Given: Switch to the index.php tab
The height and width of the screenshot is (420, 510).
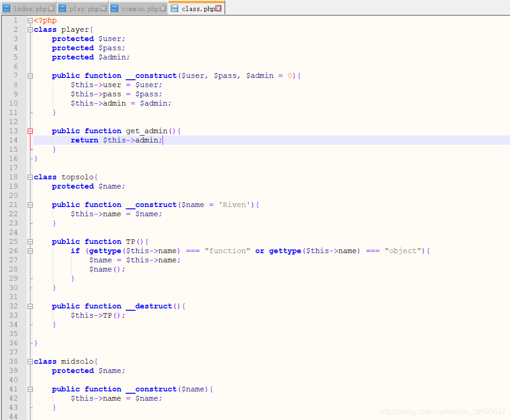Looking at the screenshot, I should [x=30, y=9].
